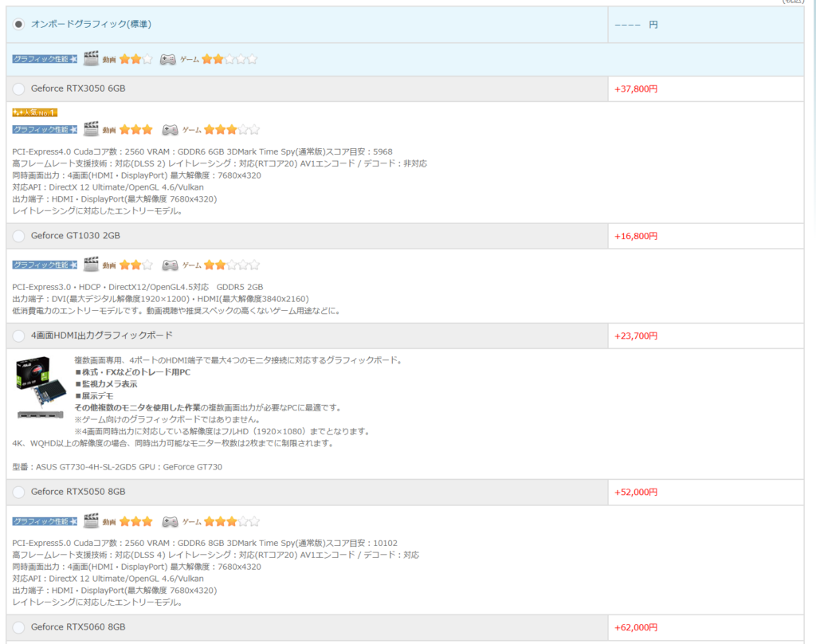This screenshot has width=816, height=644.
Task: Click the game star rating under RTX3050
Action: click(x=231, y=129)
